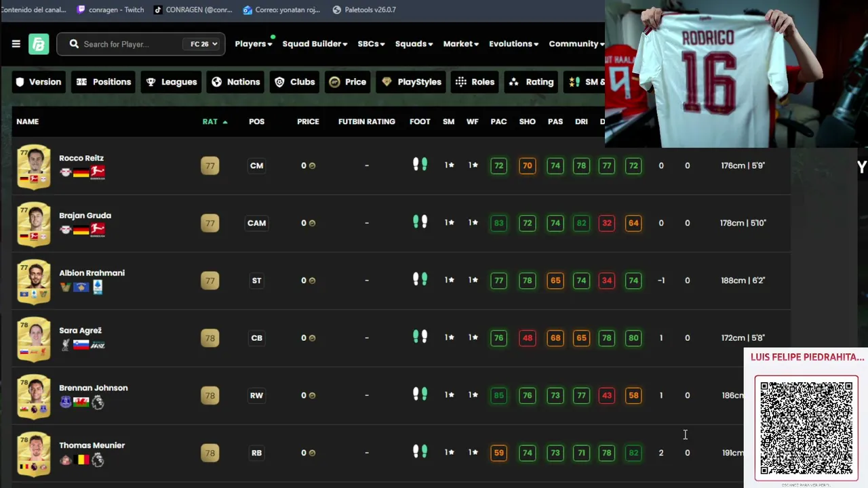Switch to the CONRAGEN TikTok browser tab

193,9
